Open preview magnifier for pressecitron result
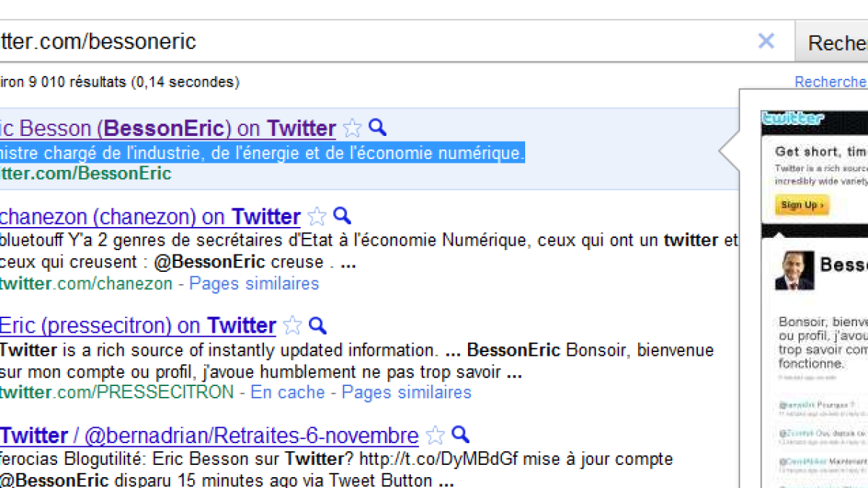This screenshot has width=868, height=488. [318, 325]
